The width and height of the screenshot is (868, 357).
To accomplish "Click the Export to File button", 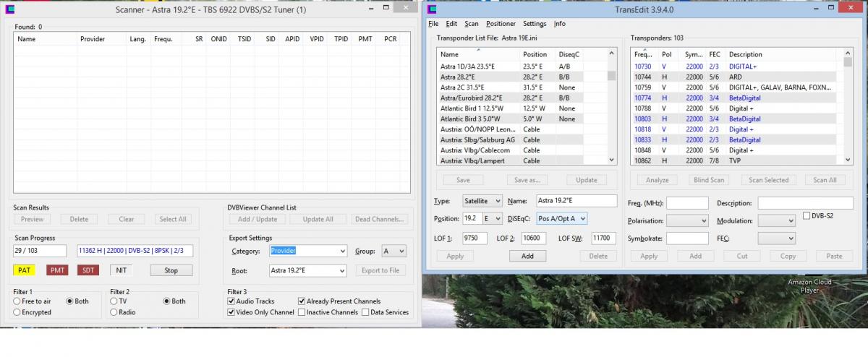I will coord(380,270).
